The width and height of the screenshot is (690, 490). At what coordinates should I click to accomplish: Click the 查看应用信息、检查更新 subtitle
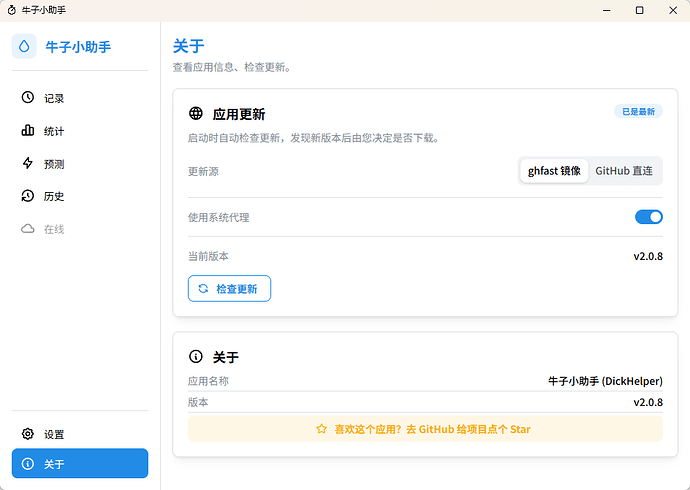point(231,67)
